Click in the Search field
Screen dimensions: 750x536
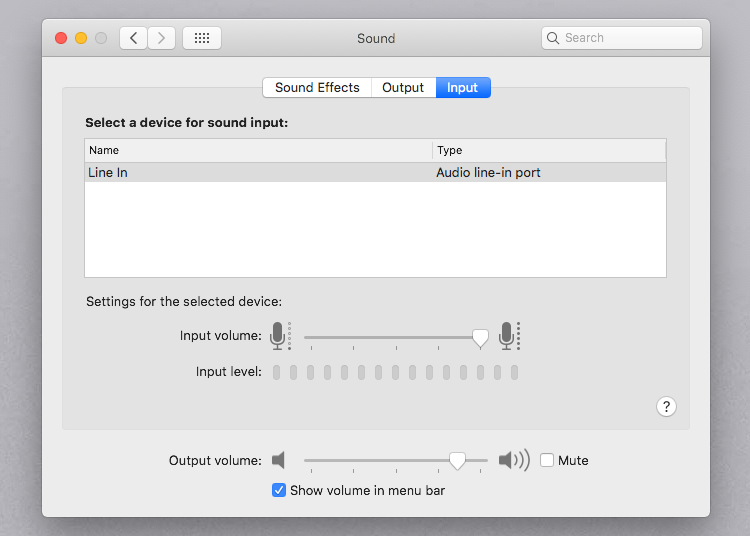pyautogui.click(x=621, y=38)
